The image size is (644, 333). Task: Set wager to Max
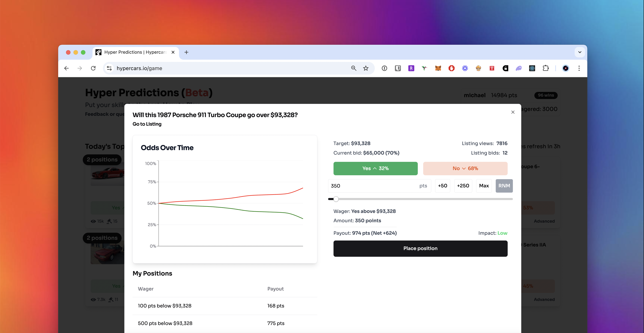tap(484, 186)
